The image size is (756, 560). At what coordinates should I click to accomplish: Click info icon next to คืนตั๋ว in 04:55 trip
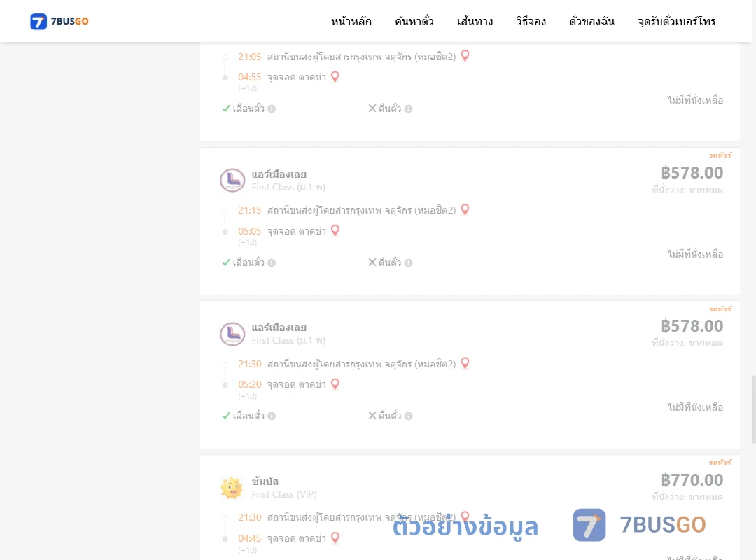click(408, 109)
